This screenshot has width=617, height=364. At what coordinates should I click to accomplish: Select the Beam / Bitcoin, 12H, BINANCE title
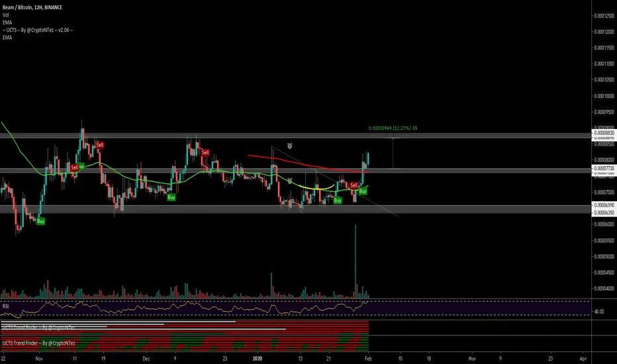(x=32, y=7)
